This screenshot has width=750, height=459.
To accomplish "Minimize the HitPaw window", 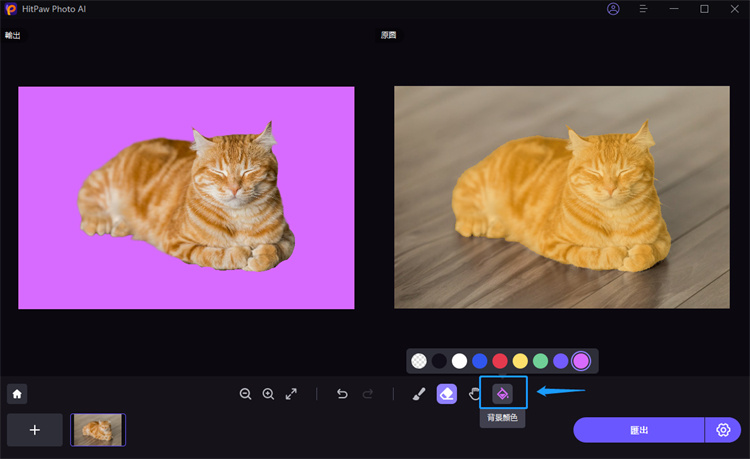I will pyautogui.click(x=674, y=9).
